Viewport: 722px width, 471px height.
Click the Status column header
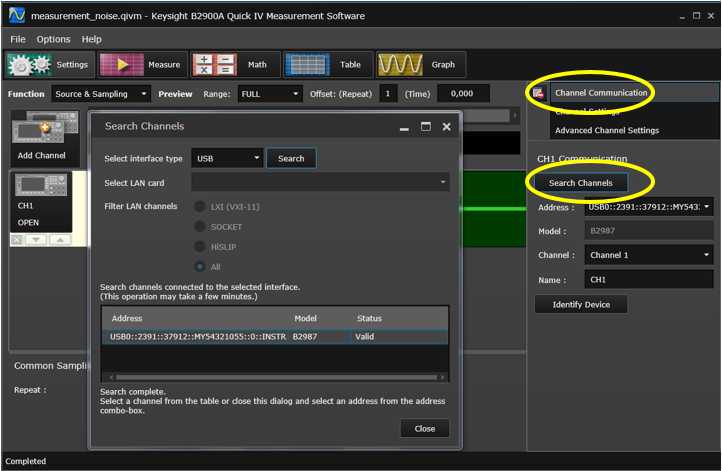tap(369, 319)
